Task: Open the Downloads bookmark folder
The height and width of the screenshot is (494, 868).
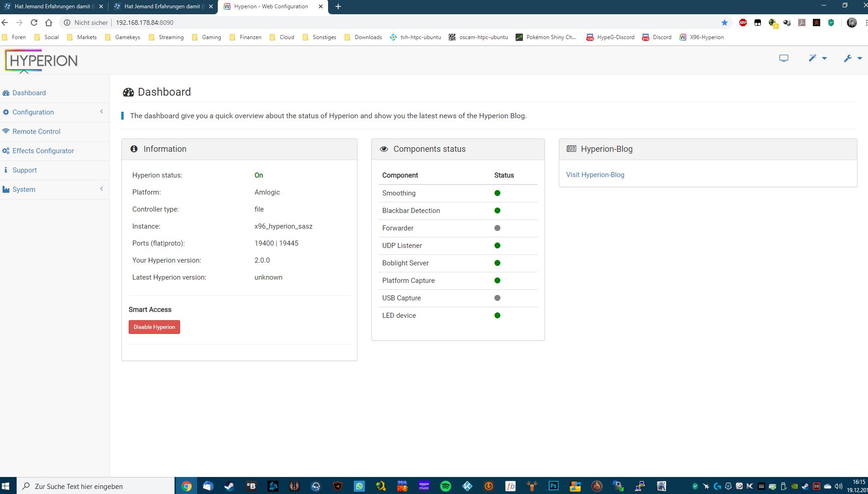Action: [x=363, y=37]
